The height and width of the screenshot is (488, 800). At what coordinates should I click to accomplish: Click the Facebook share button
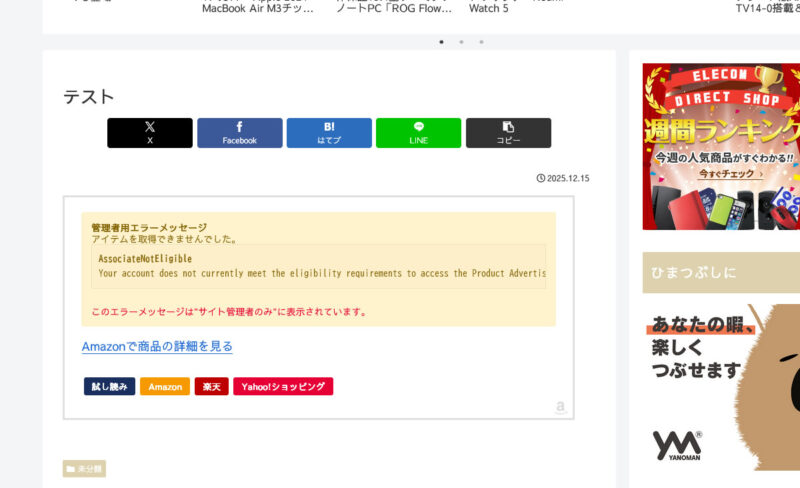pyautogui.click(x=239, y=133)
